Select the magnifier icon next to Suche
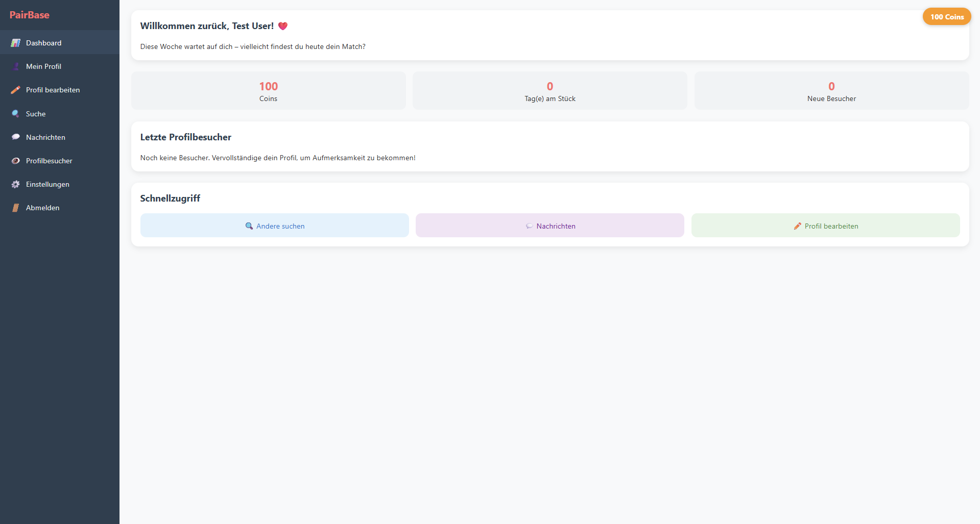 (15, 113)
